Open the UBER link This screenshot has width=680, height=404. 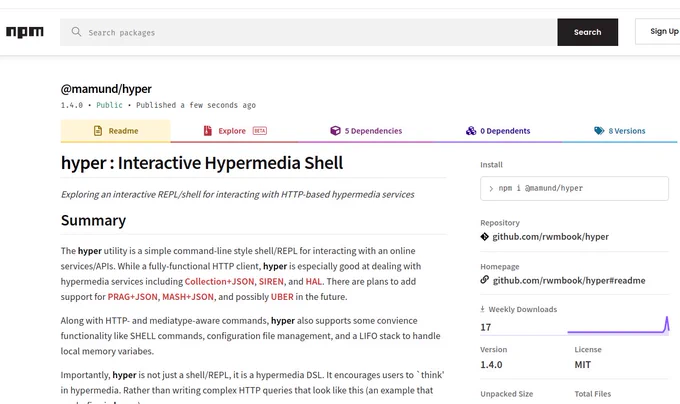point(282,296)
